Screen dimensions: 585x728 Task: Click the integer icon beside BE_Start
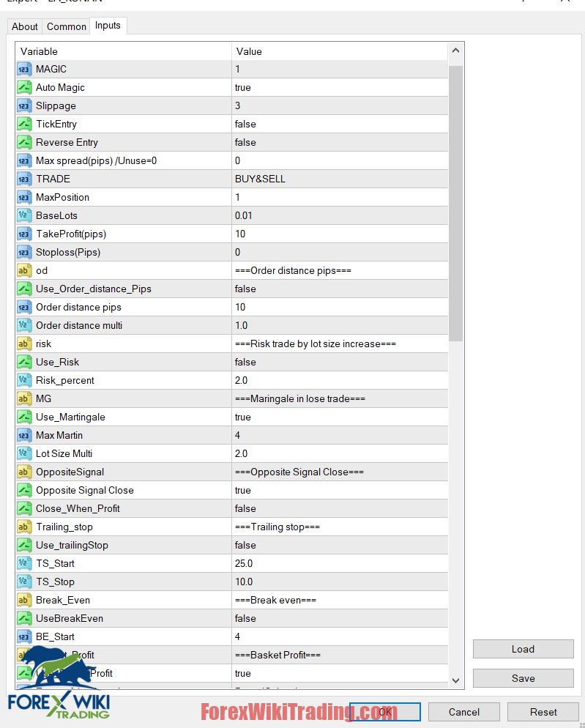pos(24,637)
